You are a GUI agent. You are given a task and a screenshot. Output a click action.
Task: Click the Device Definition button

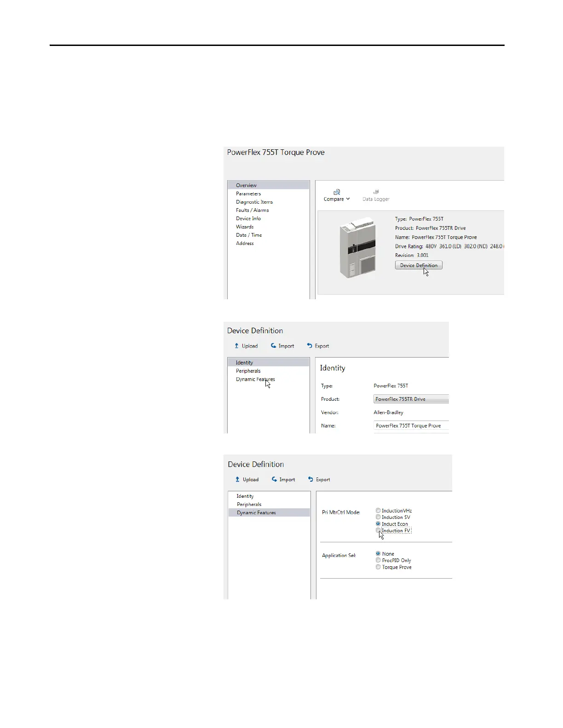tap(419, 265)
